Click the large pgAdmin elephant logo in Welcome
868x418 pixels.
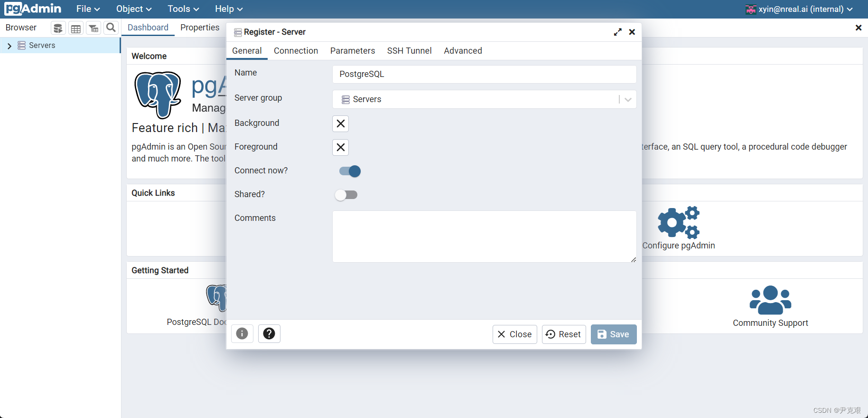pyautogui.click(x=158, y=95)
